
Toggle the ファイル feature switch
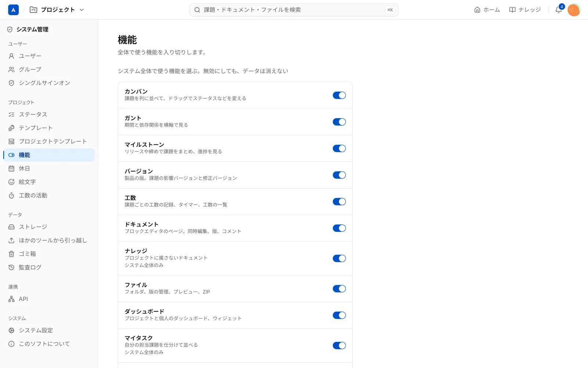(x=339, y=289)
